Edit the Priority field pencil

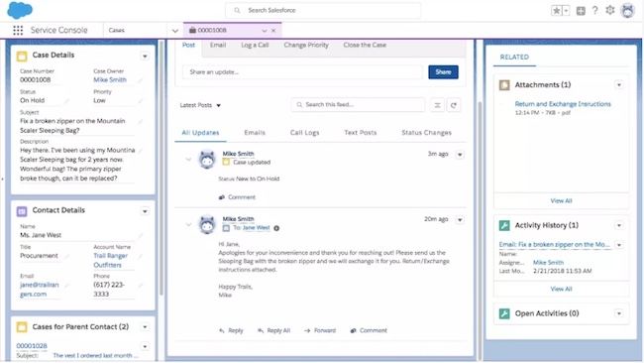pyautogui.click(x=141, y=101)
